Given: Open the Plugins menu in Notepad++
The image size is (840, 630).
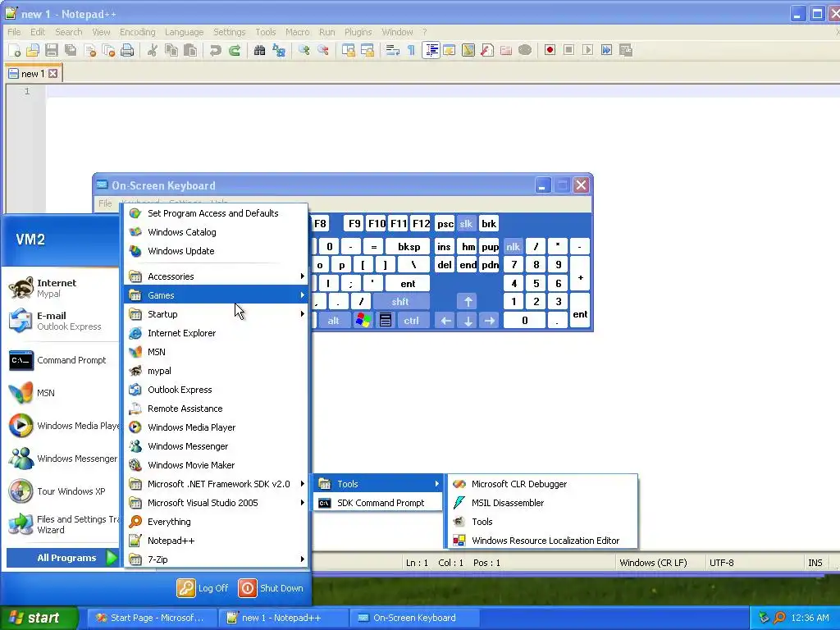Looking at the screenshot, I should [x=358, y=32].
